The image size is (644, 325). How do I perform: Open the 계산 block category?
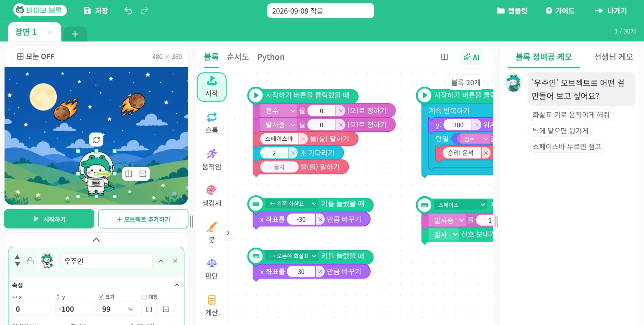(212, 305)
